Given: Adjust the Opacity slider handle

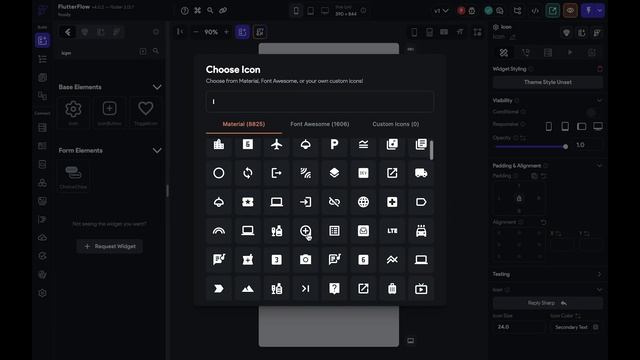Looking at the screenshot, I should click(x=565, y=147).
